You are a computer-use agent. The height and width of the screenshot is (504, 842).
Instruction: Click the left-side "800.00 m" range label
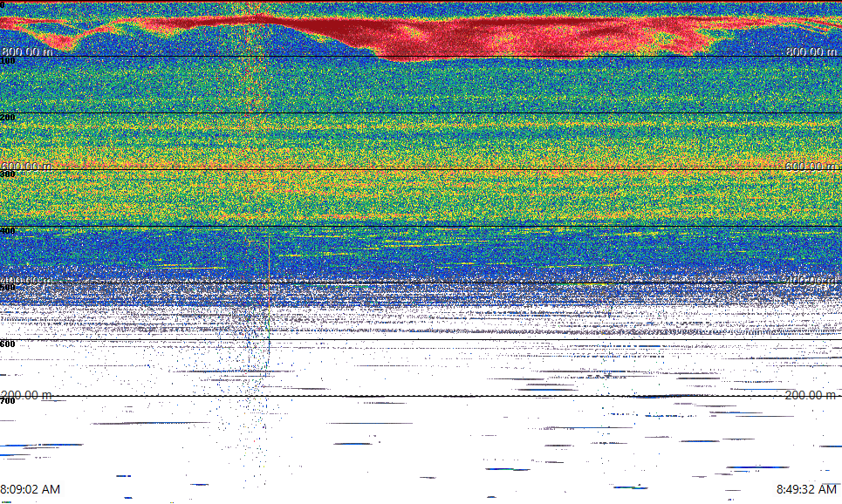[x=27, y=51]
